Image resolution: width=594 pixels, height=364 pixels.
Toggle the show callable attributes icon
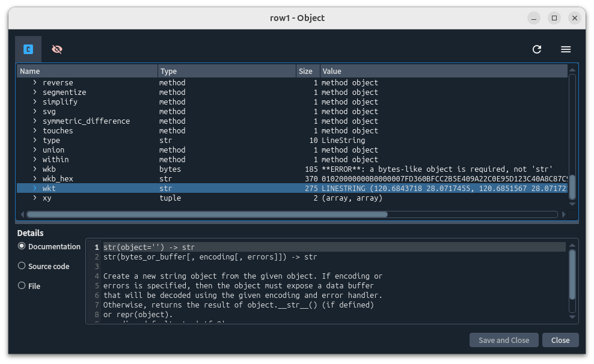click(28, 49)
